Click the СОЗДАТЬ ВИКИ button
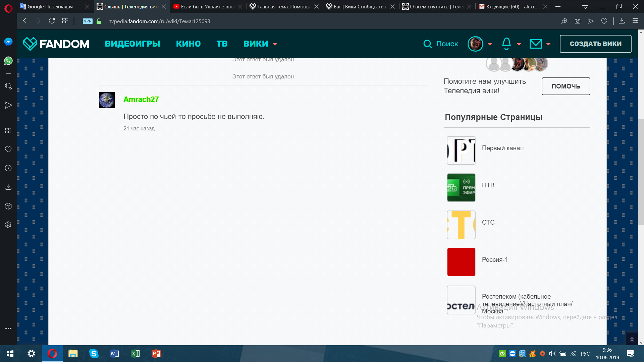This screenshot has height=362, width=644. pos(595,44)
